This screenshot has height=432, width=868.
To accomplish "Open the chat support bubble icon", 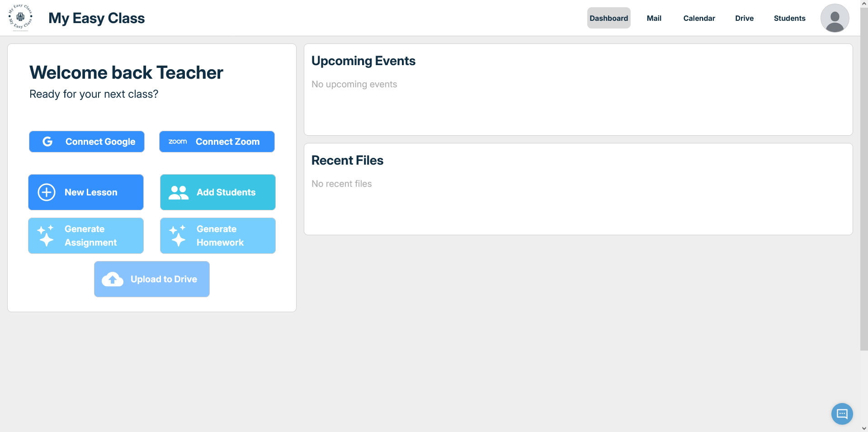I will click(x=842, y=413).
